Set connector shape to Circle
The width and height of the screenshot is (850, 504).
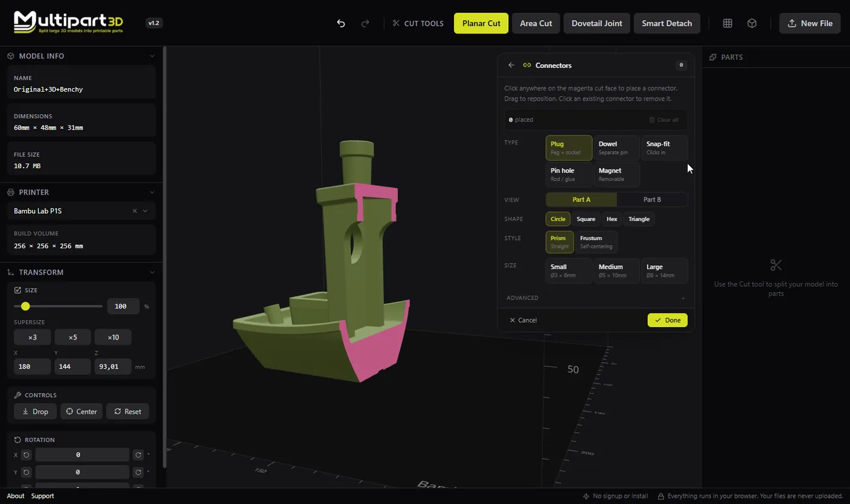[558, 219]
